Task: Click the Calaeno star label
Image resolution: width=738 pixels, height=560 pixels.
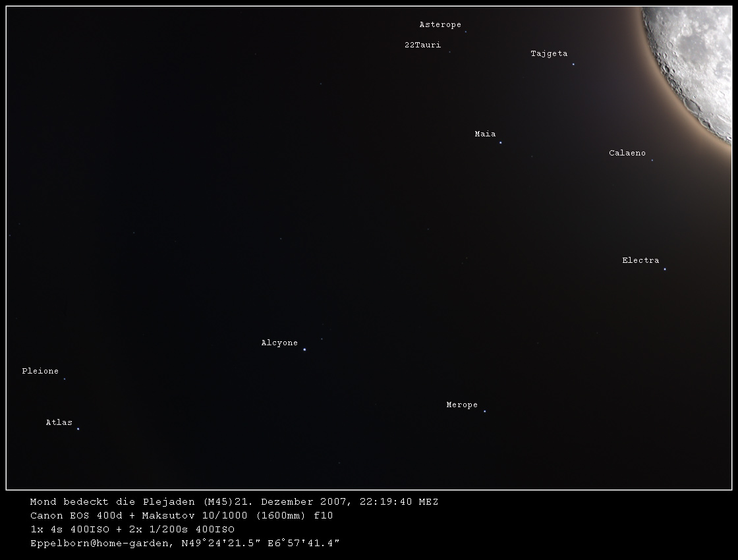Action: [627, 153]
